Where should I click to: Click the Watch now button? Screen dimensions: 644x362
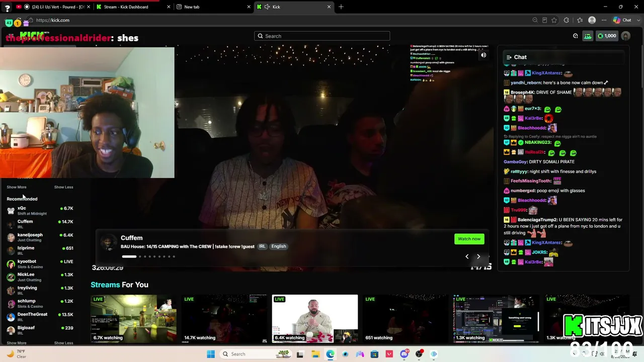coord(469,239)
